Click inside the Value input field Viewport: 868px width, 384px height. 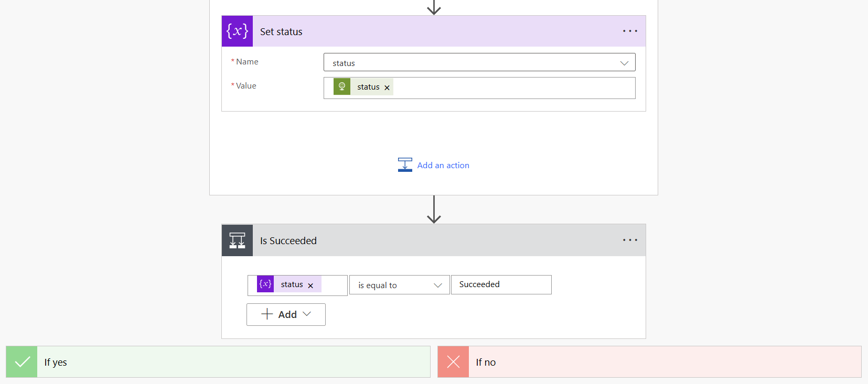pos(479,88)
